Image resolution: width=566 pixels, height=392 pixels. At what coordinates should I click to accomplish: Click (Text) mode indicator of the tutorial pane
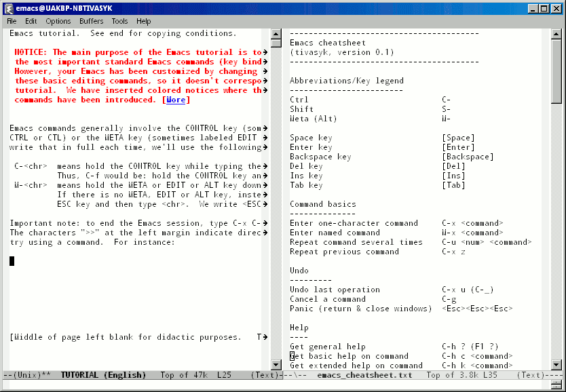[x=265, y=375]
